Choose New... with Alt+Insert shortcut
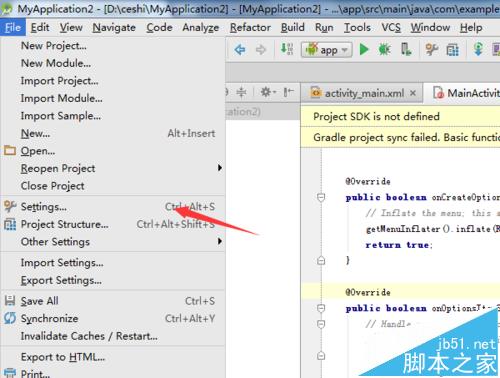This screenshot has width=500, height=378. 113,133
